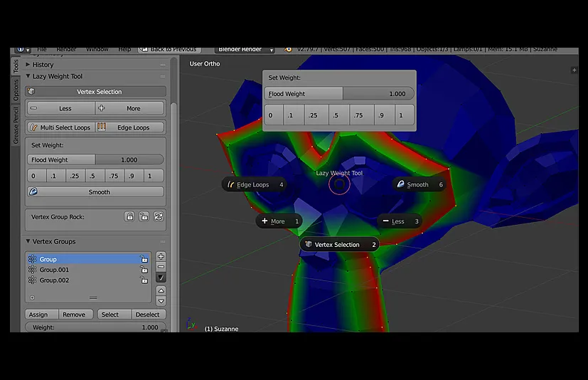The height and width of the screenshot is (380, 588).
Task: Switch to the Tools tab
Action: pyautogui.click(x=16, y=66)
